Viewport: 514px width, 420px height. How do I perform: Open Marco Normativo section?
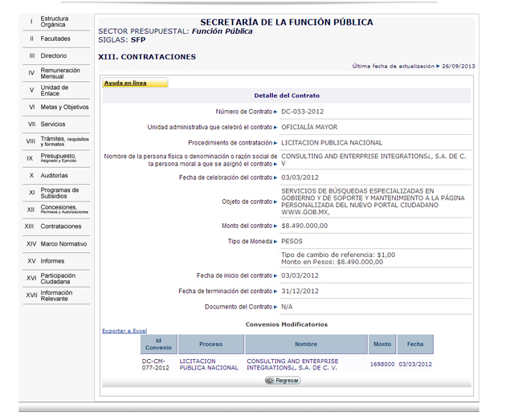[x=63, y=243]
